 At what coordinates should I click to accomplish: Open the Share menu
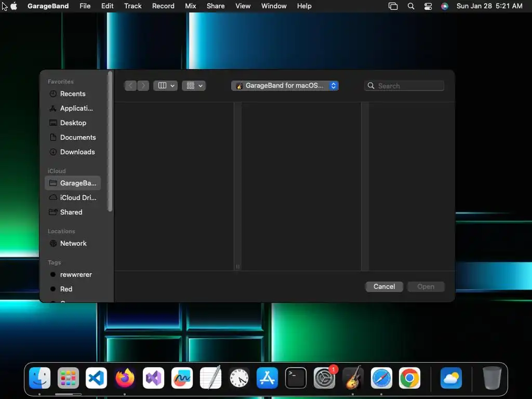click(x=216, y=6)
